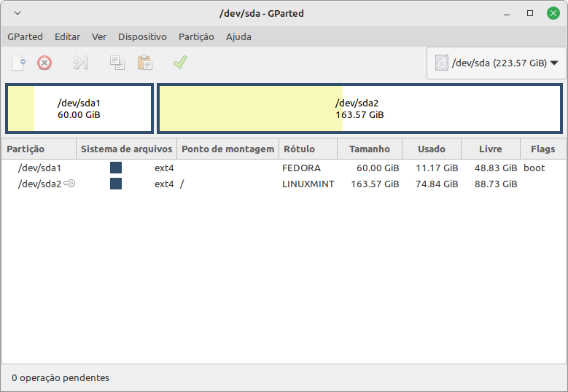
Task: Click the ext4 color square for /dev/sda1
Action: click(x=116, y=168)
